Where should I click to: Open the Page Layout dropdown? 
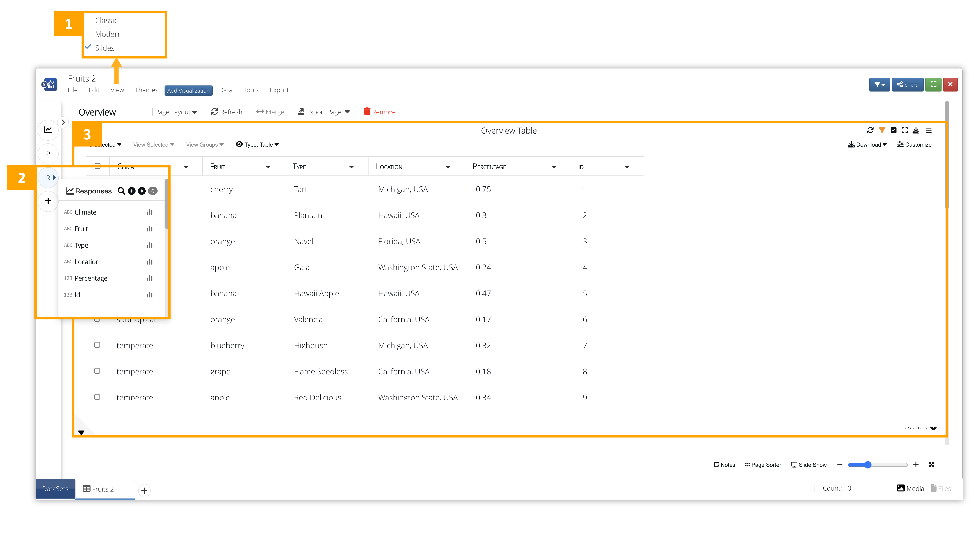(x=167, y=112)
